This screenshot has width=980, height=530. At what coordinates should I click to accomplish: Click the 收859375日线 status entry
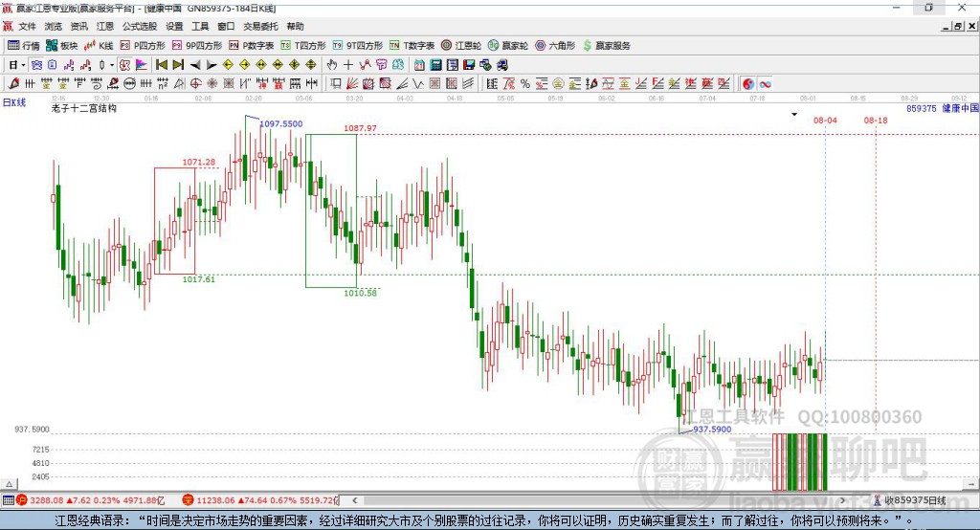[909, 500]
